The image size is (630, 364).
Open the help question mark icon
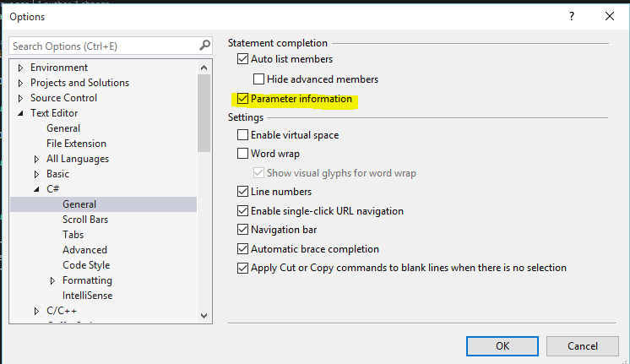[572, 17]
